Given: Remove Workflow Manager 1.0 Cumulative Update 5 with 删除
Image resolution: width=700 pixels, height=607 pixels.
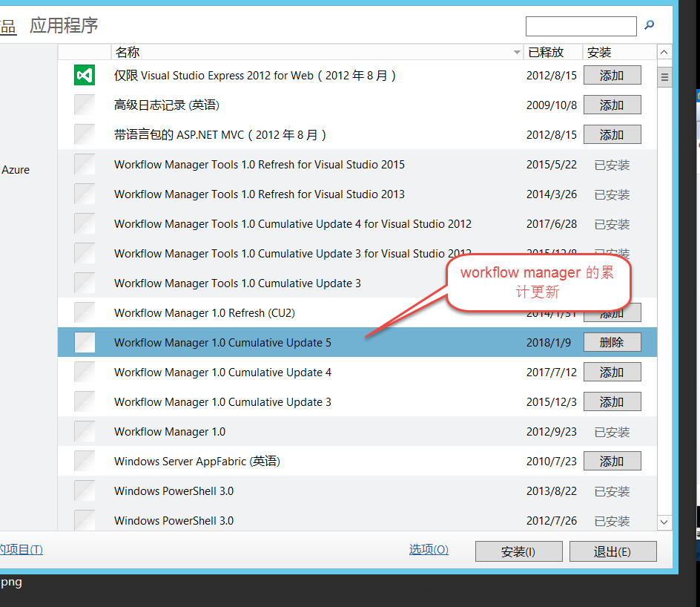Looking at the screenshot, I should pos(612,343).
